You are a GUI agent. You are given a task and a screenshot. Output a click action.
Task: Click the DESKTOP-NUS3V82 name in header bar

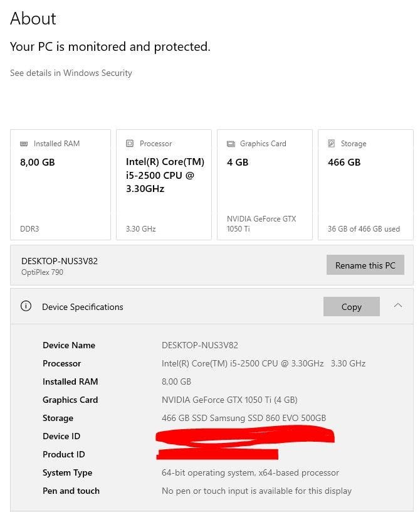click(x=60, y=261)
